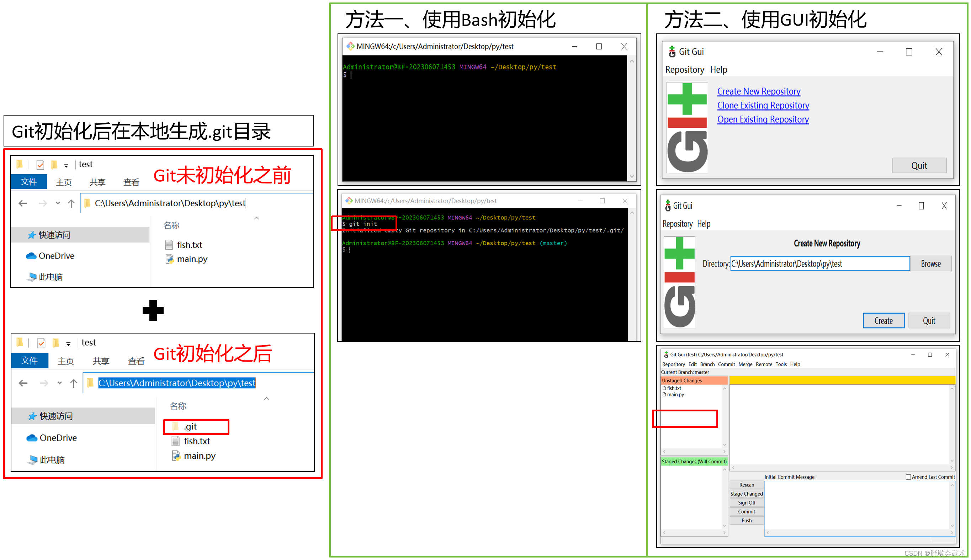The image size is (971, 560).
Task: Open 此电脑 in the sidebar
Action: pos(50,277)
